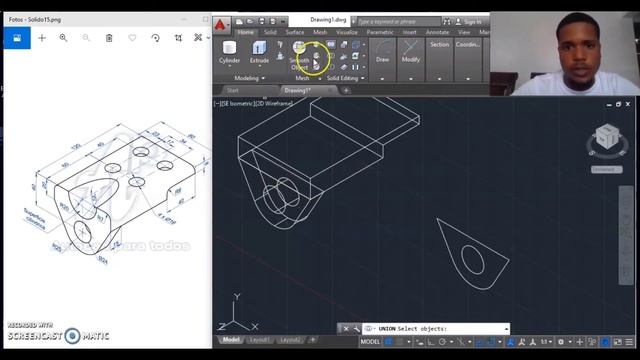
Task: Expand the Section panel arrow
Action: coord(440,78)
